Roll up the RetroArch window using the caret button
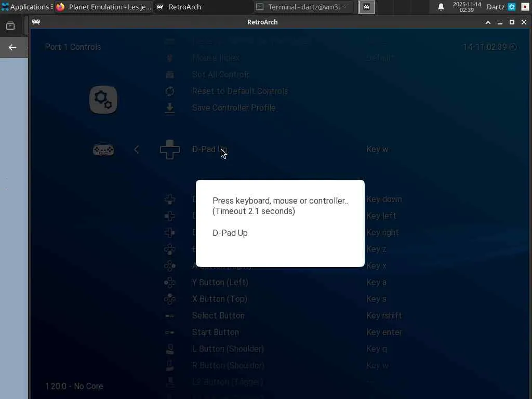 (x=488, y=22)
